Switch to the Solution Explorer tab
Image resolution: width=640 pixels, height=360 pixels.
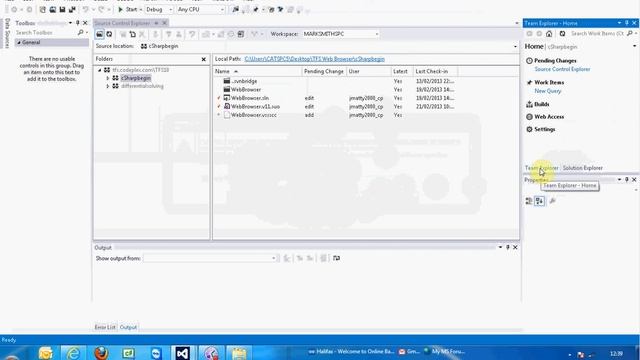(582, 168)
